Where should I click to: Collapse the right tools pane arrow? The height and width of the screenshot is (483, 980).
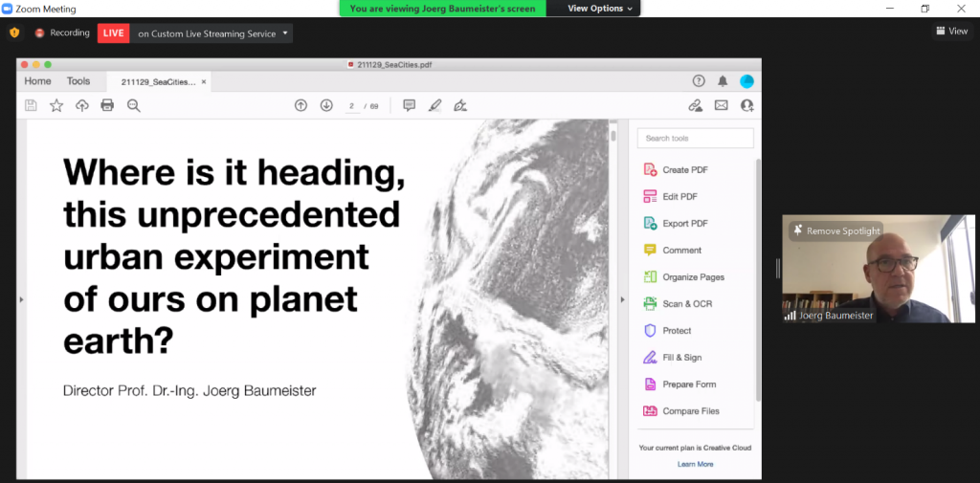click(x=622, y=299)
